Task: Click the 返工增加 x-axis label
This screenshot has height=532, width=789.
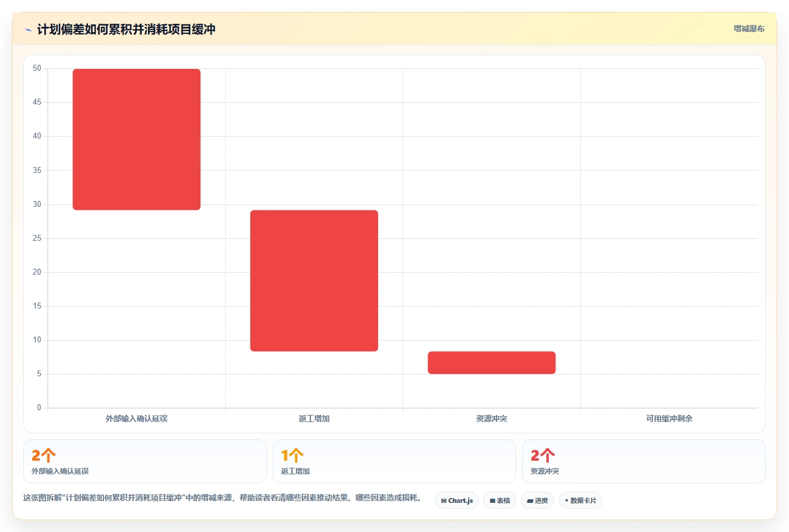Action: [314, 418]
